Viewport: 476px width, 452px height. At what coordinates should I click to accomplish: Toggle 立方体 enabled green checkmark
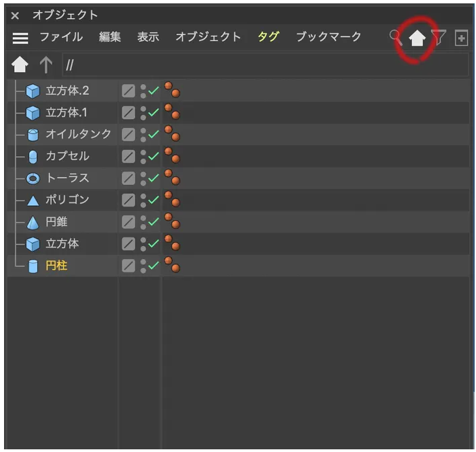153,243
